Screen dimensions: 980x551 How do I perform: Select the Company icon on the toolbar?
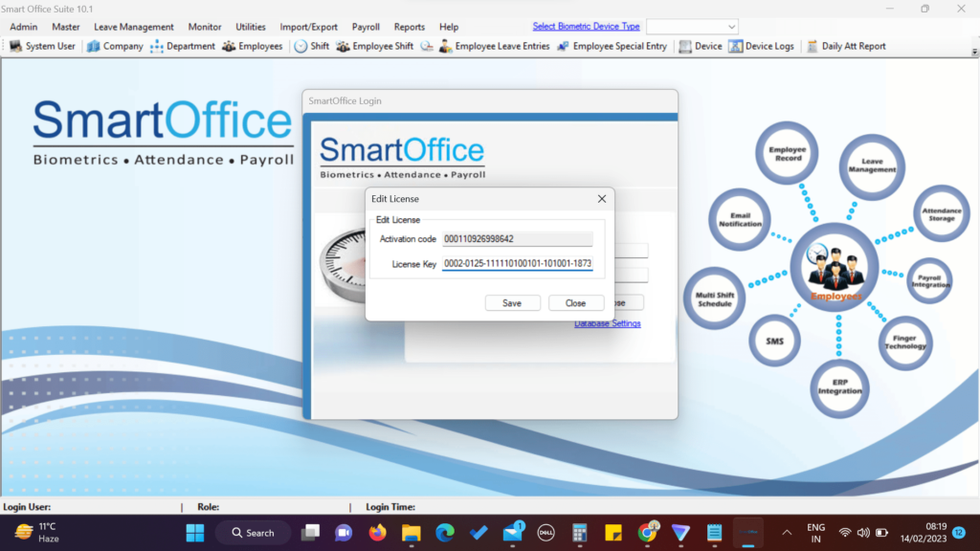click(x=114, y=45)
